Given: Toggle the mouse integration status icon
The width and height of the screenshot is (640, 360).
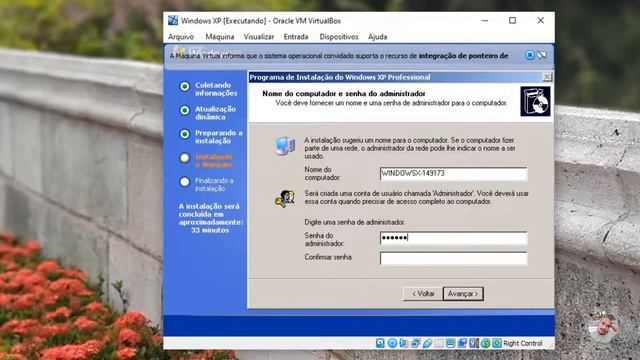Looking at the screenshot, I should [x=485, y=343].
